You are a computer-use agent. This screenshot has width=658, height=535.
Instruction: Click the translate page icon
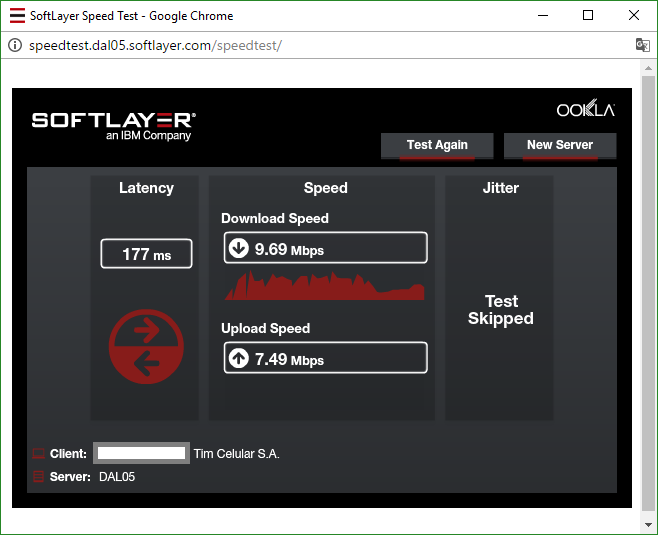click(642, 46)
